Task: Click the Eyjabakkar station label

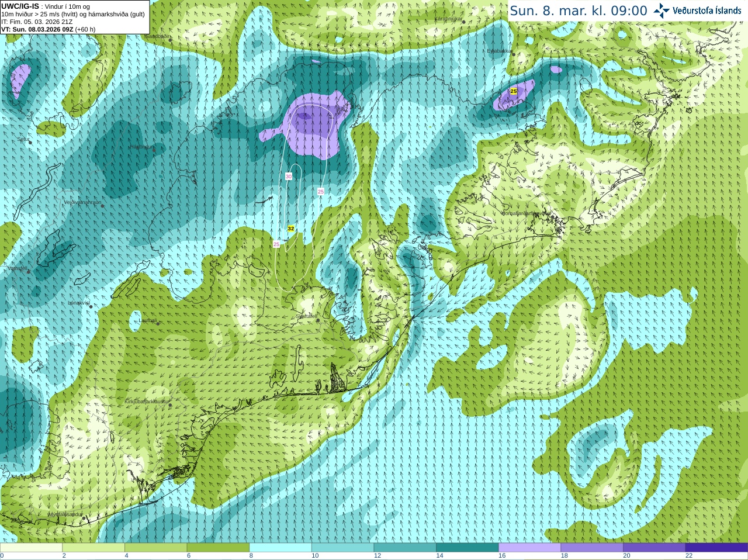Action: 500,51
